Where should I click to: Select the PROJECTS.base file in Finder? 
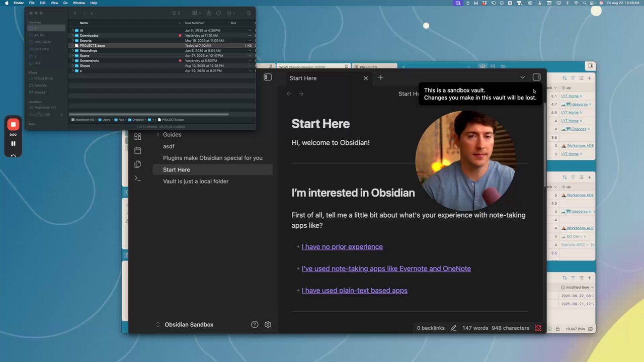(162, 46)
